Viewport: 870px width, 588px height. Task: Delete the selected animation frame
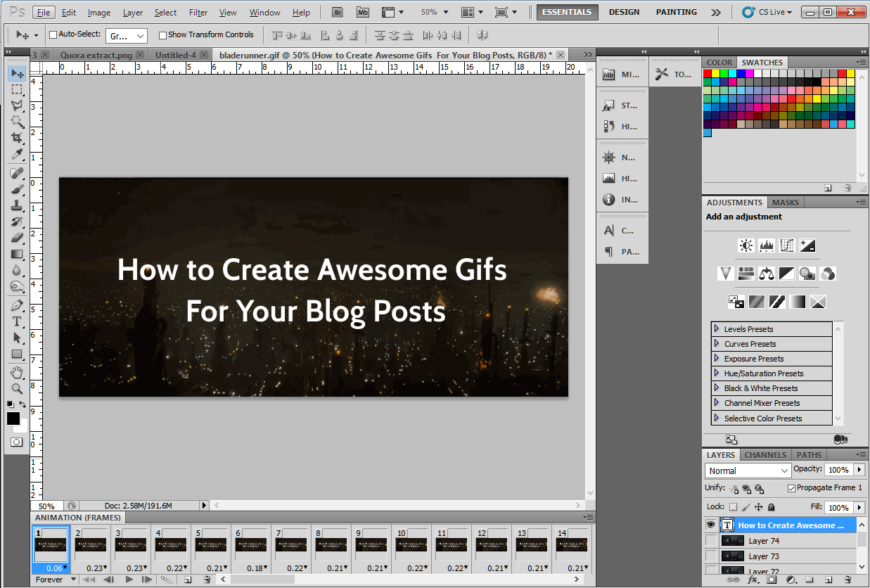point(207,580)
